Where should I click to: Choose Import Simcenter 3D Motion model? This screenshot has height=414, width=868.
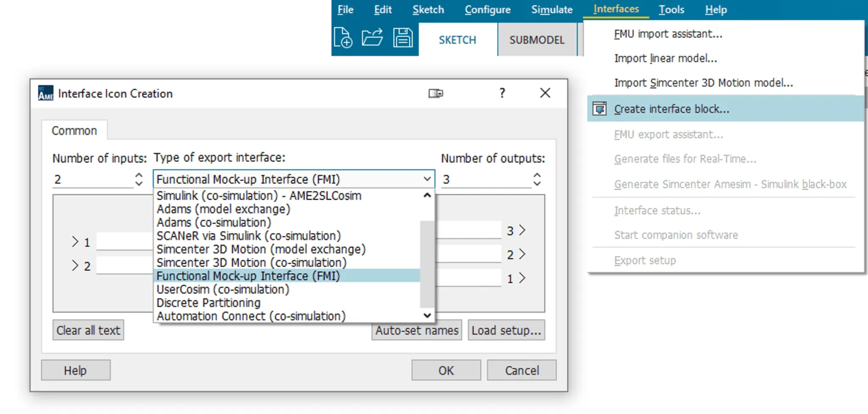[704, 83]
